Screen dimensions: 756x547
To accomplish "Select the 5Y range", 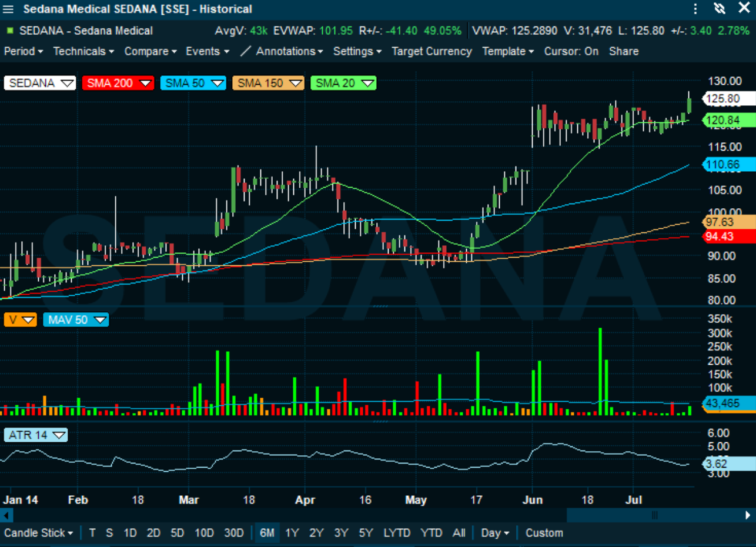I will (366, 533).
